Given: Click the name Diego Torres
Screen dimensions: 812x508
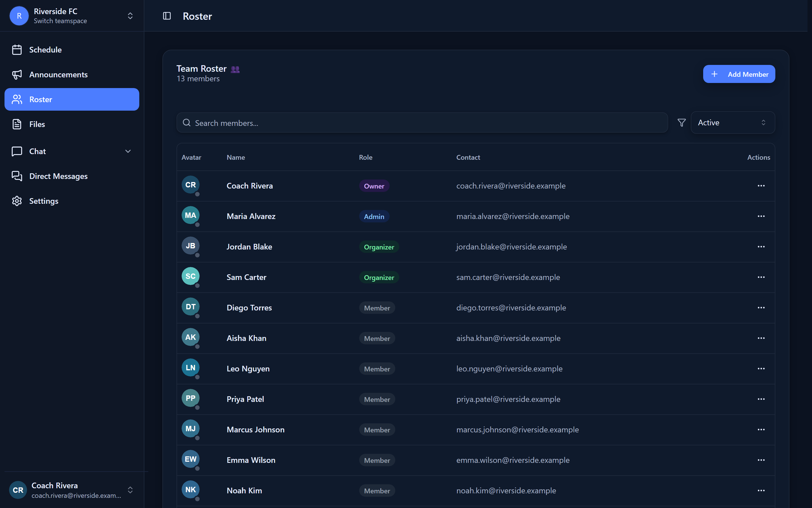Looking at the screenshot, I should point(249,308).
